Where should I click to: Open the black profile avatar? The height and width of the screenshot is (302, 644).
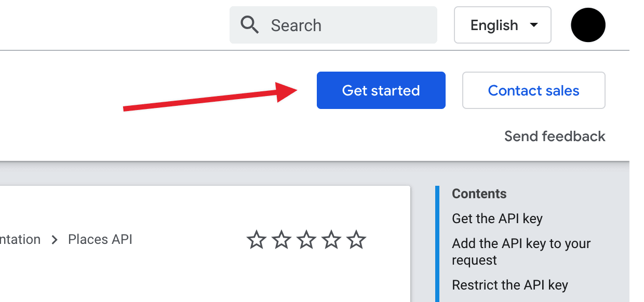(588, 25)
